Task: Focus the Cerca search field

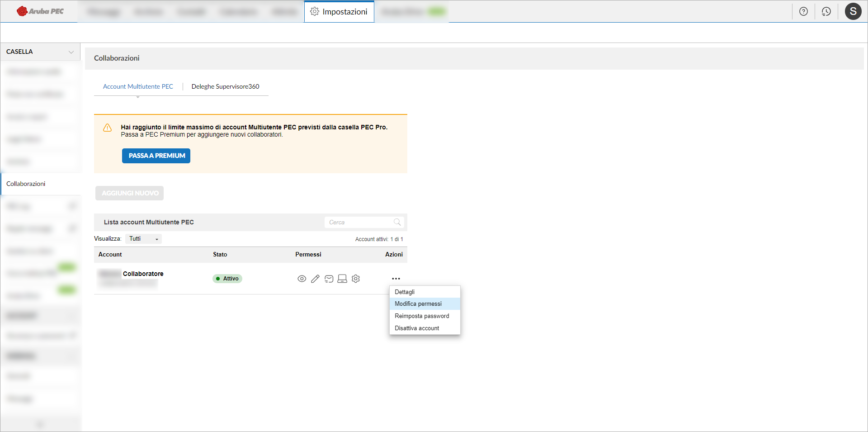Action: tap(364, 222)
